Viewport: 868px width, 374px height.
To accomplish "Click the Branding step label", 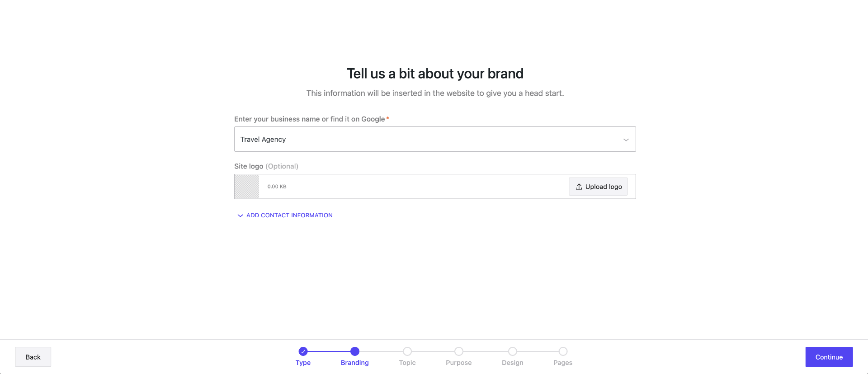I will (x=355, y=363).
